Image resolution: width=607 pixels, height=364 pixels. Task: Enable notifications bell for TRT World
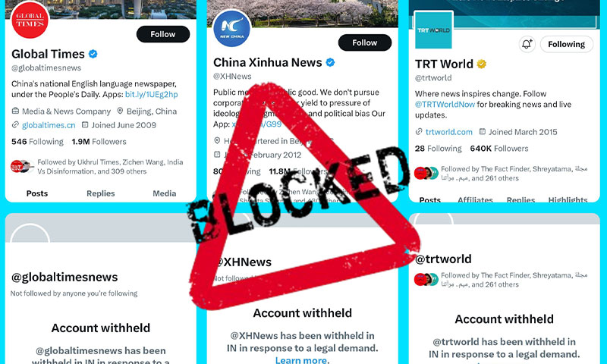coord(527,44)
